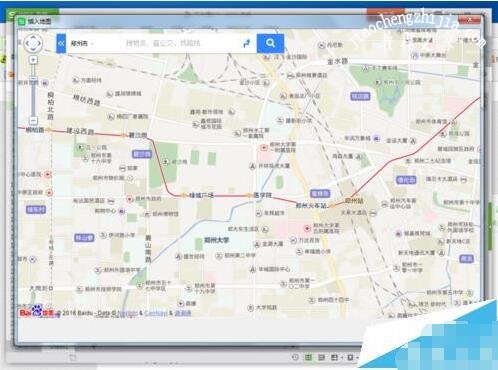Click the blue magnifier search button
This screenshot has height=370, width=498.
coord(270,43)
